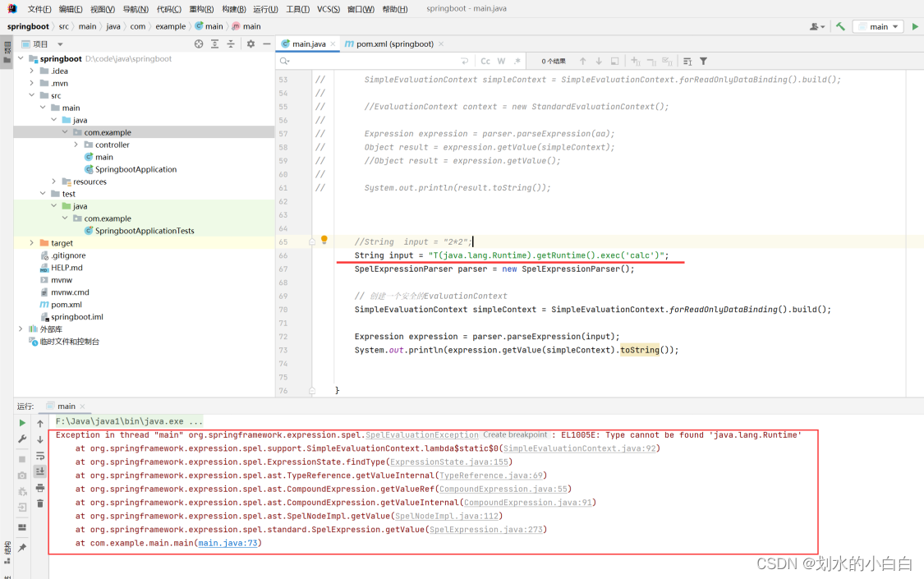Expand the controller package
The image size is (924, 579).
[76, 145]
